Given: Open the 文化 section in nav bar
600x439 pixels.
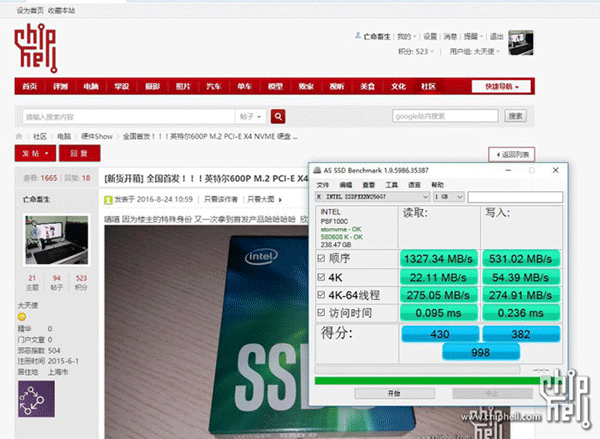Looking at the screenshot, I should (398, 86).
